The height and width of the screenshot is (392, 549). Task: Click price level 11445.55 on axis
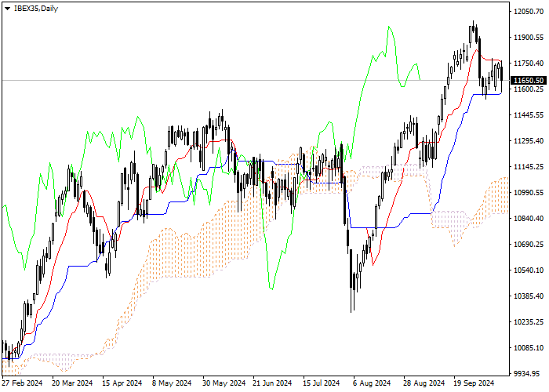[x=529, y=115]
